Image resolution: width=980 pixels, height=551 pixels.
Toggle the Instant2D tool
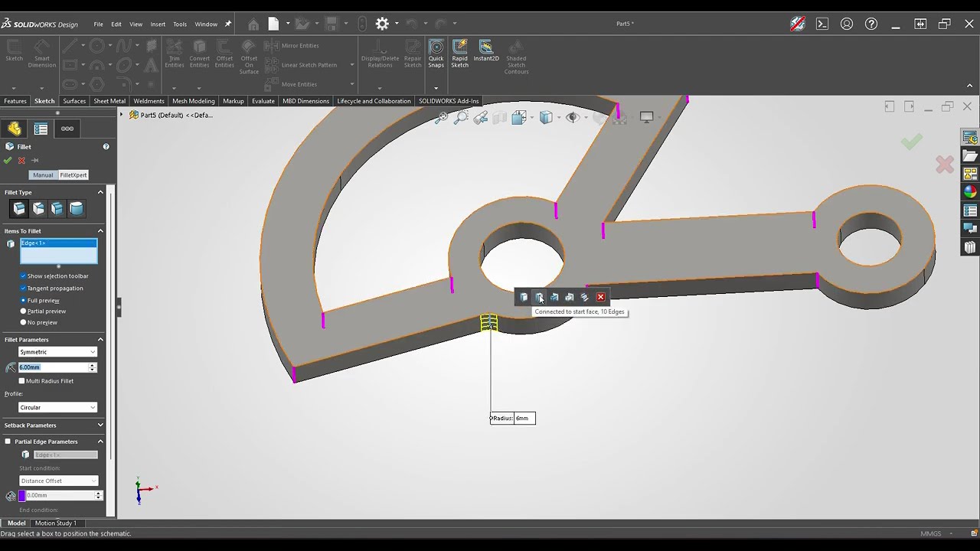click(x=486, y=51)
